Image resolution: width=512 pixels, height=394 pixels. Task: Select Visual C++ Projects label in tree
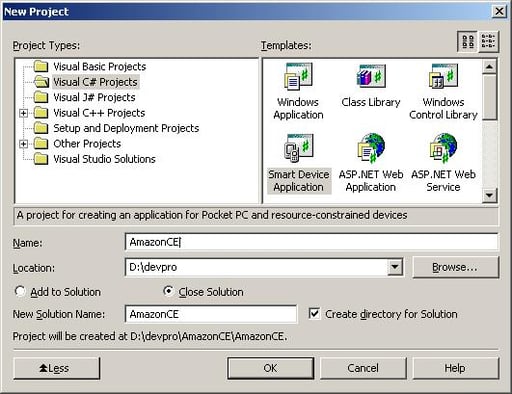(99, 113)
